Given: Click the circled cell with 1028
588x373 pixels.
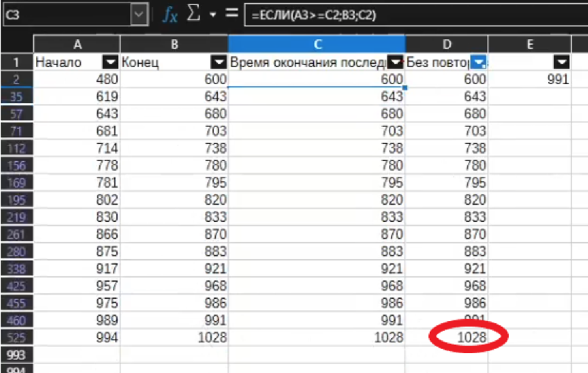Looking at the screenshot, I should click(x=470, y=338).
